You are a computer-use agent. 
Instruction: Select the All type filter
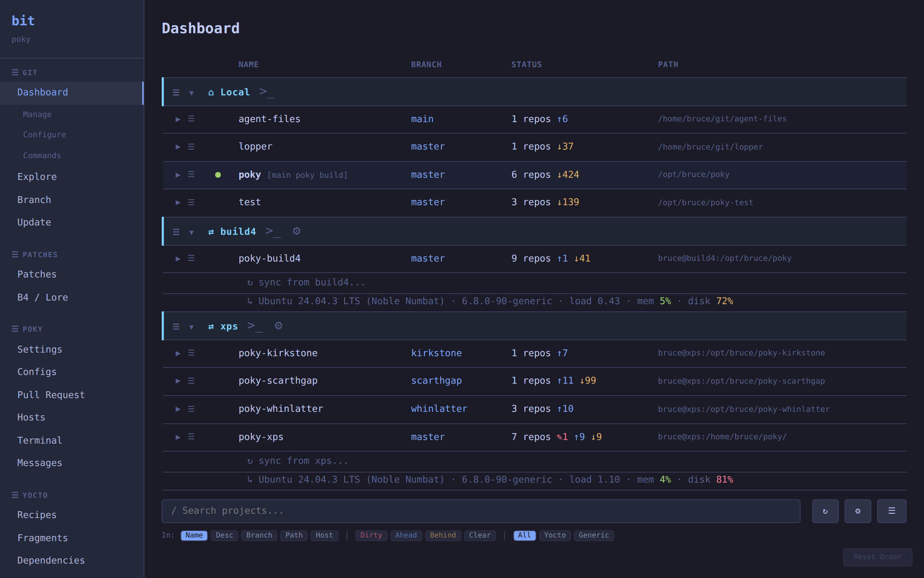(x=524, y=535)
